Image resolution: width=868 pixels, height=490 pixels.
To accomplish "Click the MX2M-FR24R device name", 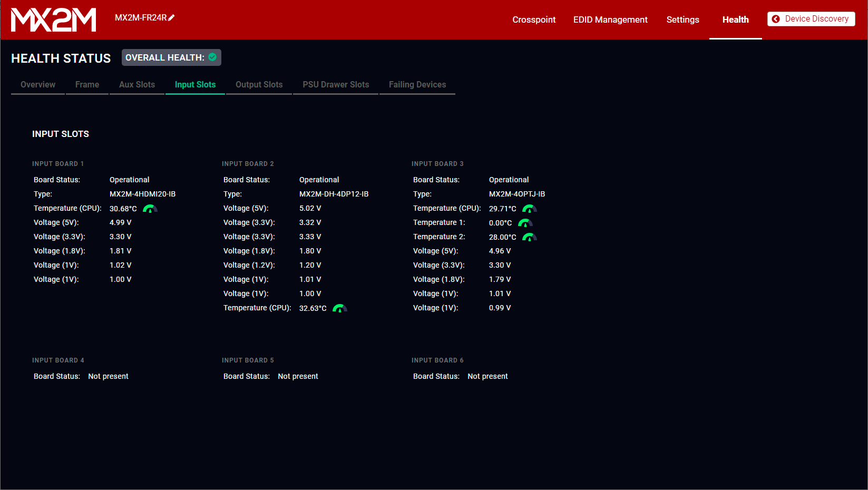I will click(x=141, y=18).
